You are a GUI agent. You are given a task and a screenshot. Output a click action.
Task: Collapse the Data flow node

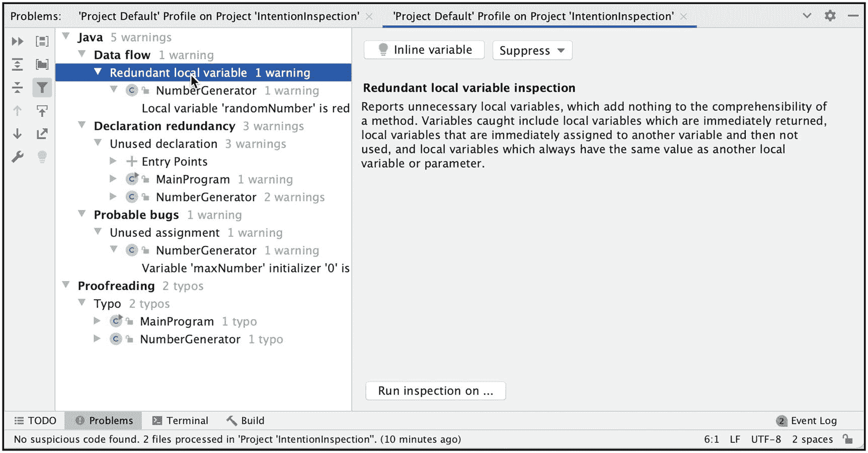click(82, 54)
